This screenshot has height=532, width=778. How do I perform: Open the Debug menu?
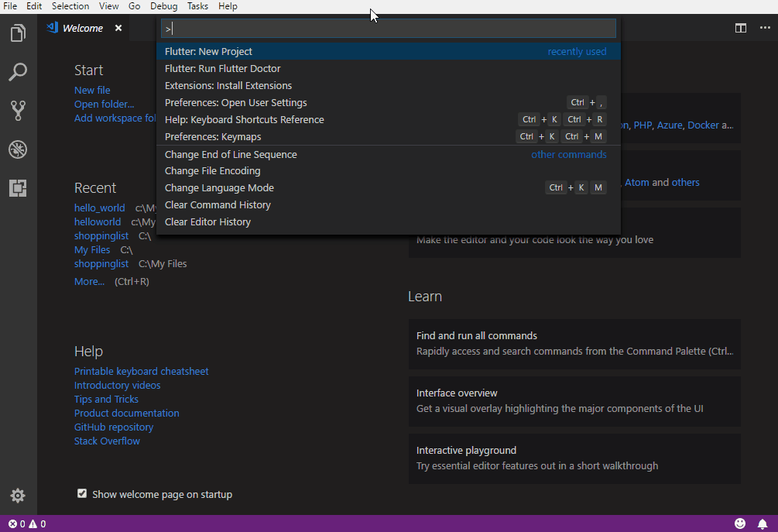pyautogui.click(x=163, y=6)
